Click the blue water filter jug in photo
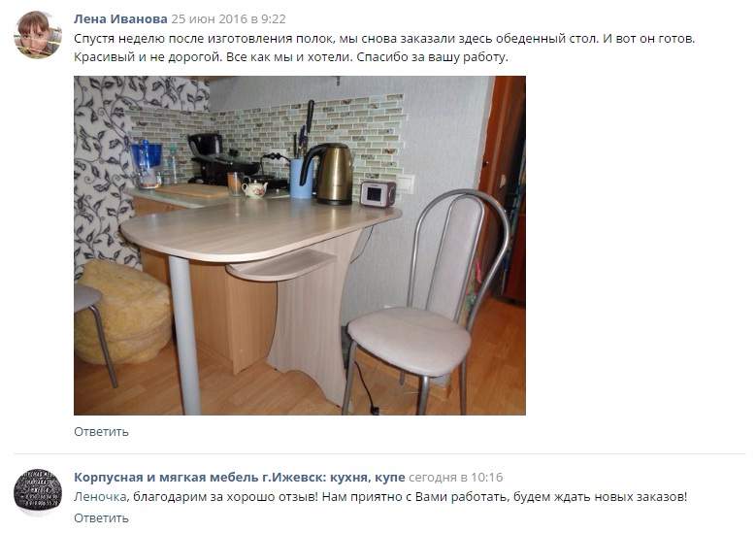The height and width of the screenshot is (533, 756). 146,164
